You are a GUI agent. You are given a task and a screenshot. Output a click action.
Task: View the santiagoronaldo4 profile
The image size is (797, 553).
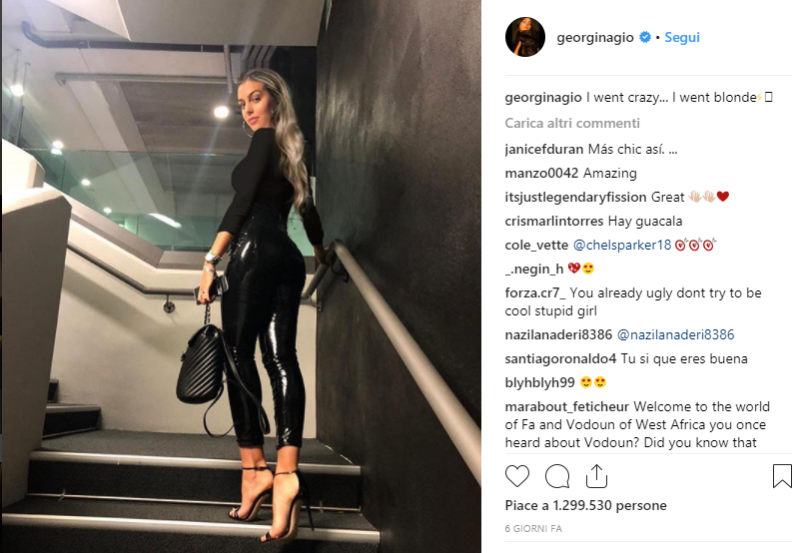coord(560,359)
